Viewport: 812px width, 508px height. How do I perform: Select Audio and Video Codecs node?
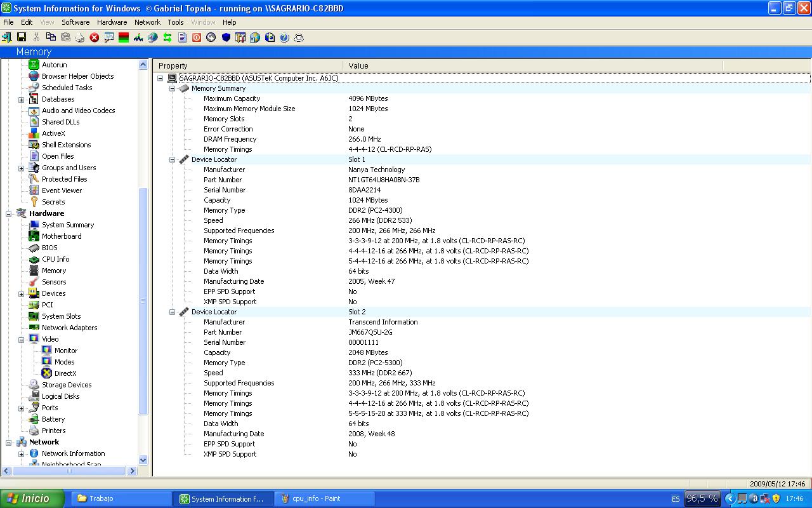78,110
